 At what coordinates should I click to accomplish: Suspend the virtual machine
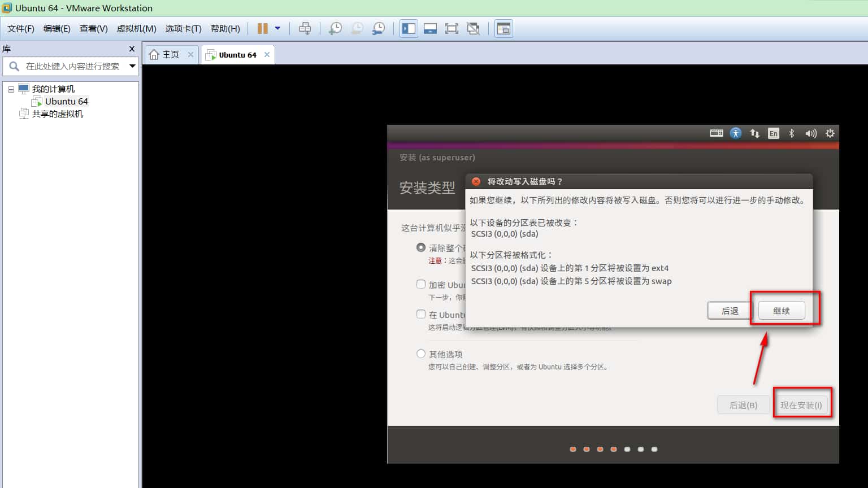(x=262, y=28)
